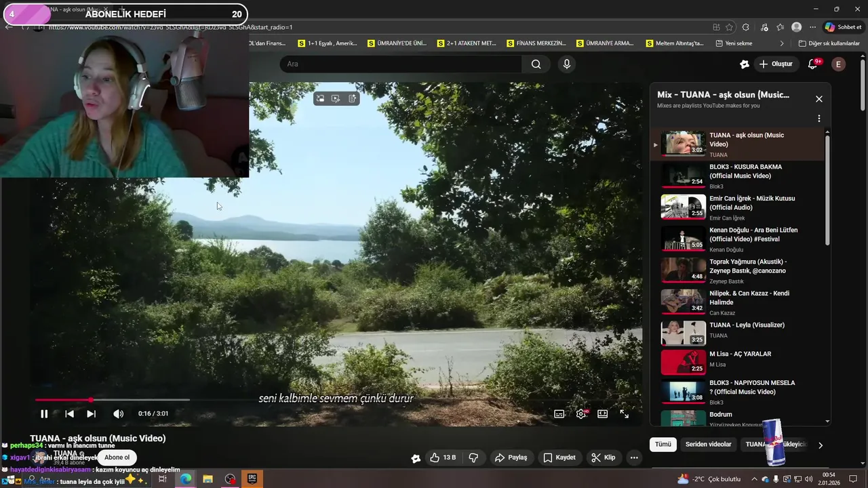Open more actions three-dot below video
The height and width of the screenshot is (488, 868).
click(634, 457)
